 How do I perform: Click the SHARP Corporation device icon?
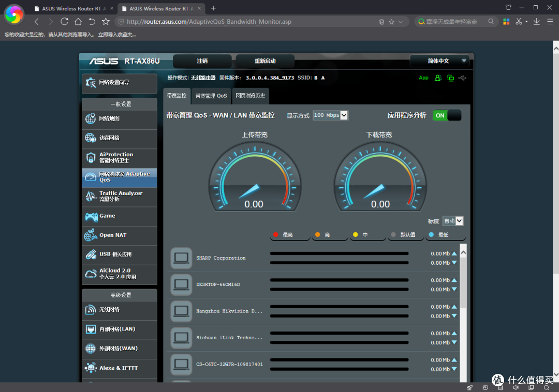pyautogui.click(x=181, y=258)
